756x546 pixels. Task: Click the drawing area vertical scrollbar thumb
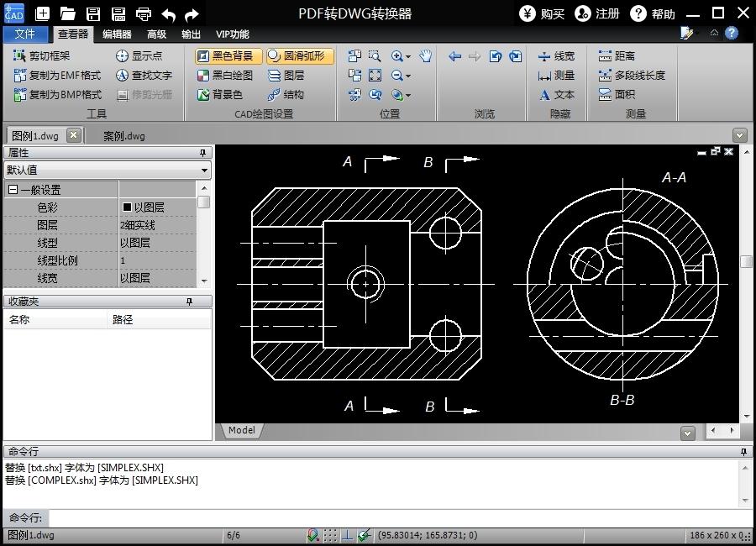click(746, 261)
